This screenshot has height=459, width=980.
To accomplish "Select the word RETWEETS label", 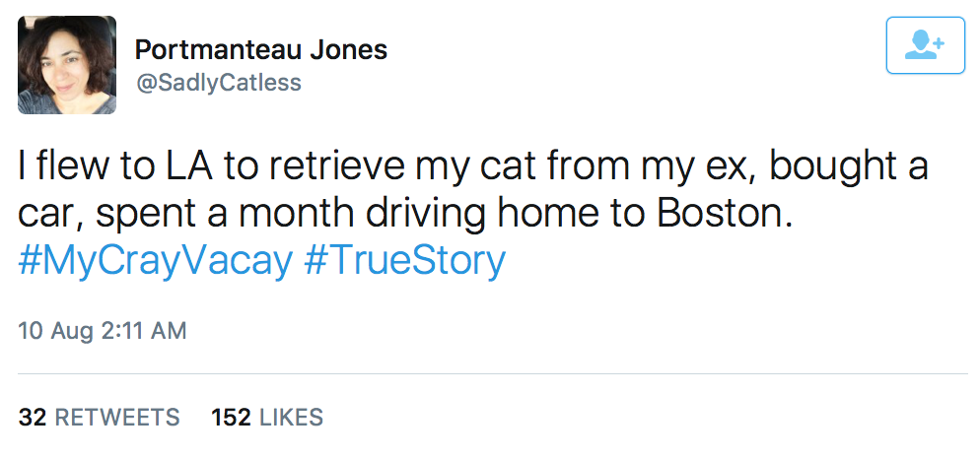I will tap(117, 418).
